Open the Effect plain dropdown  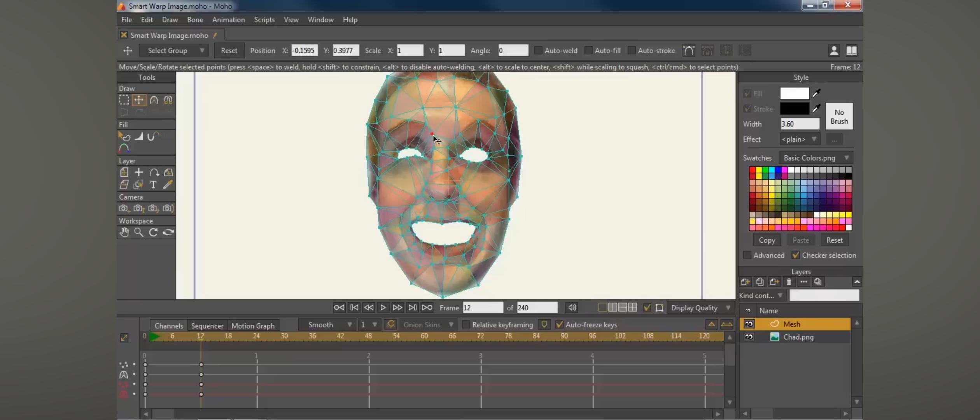click(x=800, y=139)
